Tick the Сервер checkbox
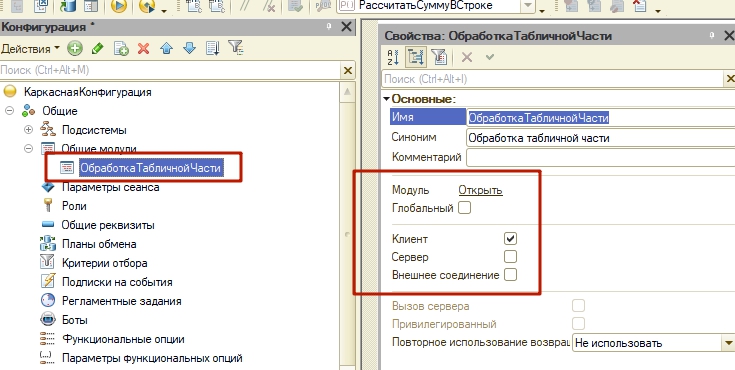Image resolution: width=735 pixels, height=370 pixels. (x=510, y=257)
